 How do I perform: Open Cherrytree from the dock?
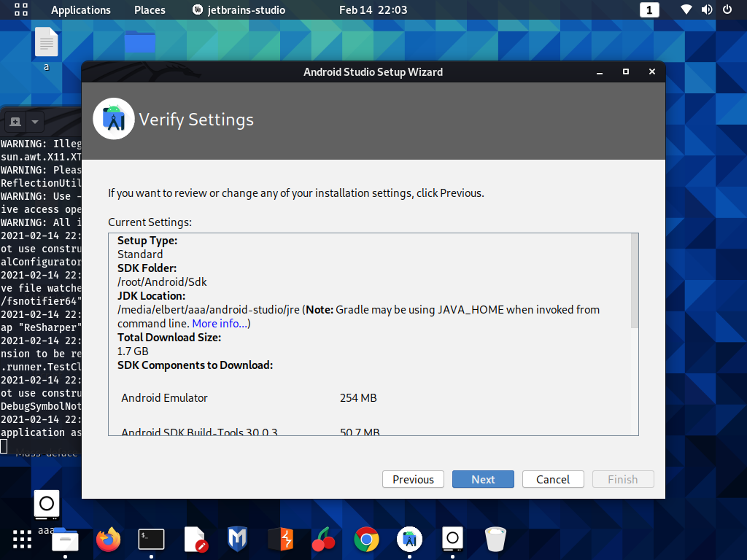pos(323,540)
